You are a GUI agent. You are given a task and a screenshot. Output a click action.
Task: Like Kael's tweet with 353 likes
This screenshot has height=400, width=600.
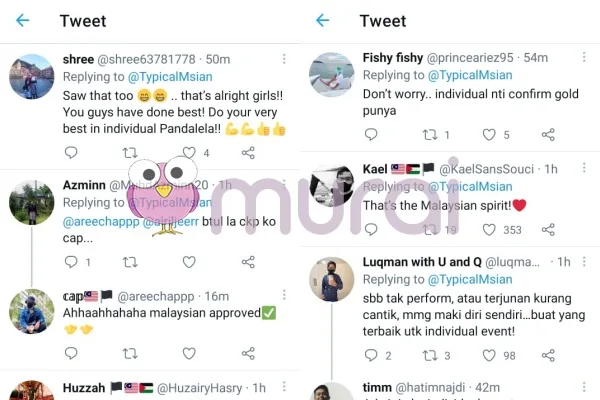(489, 230)
